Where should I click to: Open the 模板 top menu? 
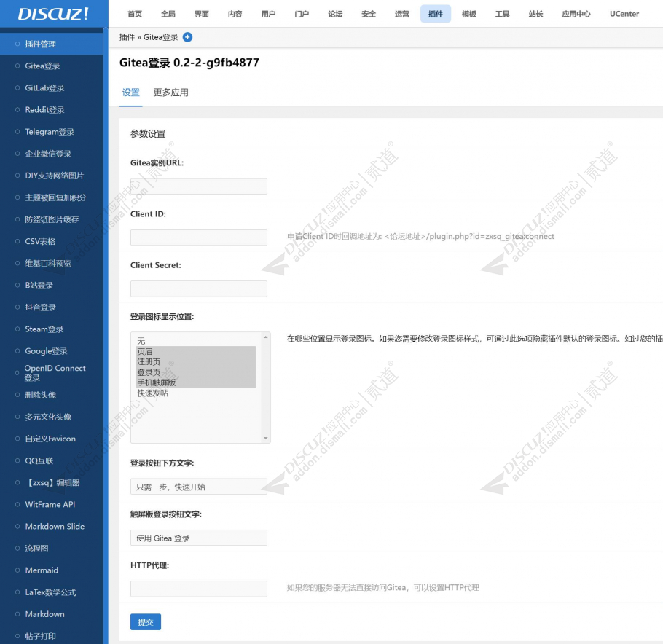point(469,14)
